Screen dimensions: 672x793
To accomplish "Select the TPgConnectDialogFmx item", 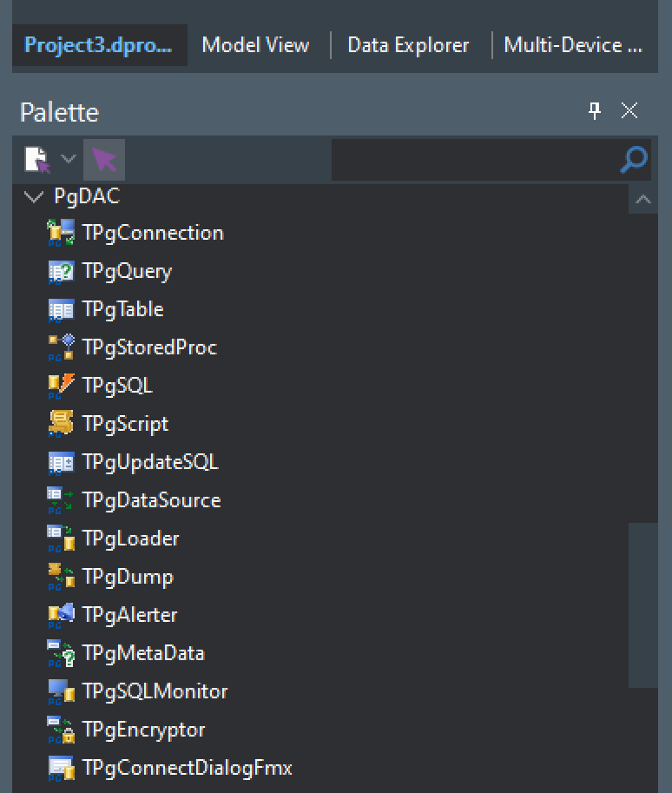I will pyautogui.click(x=187, y=768).
